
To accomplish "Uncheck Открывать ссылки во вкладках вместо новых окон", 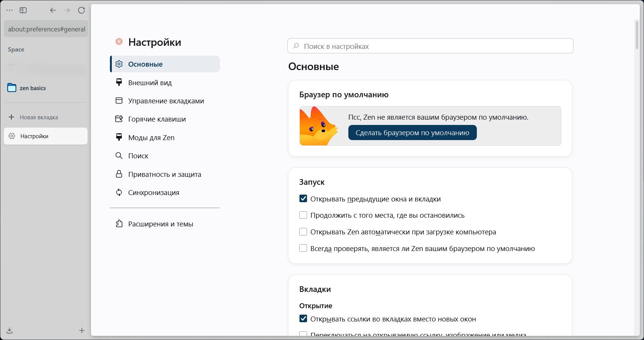I will [303, 319].
